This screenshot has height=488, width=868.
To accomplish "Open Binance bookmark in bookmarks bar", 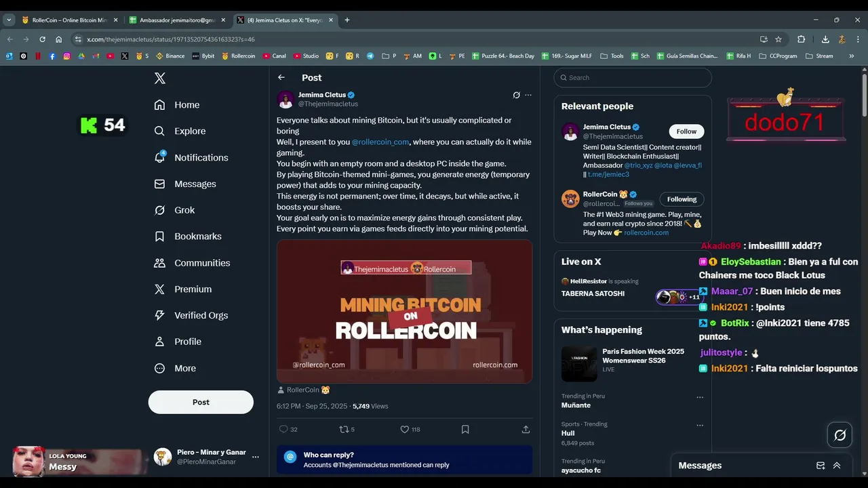I will pos(170,56).
